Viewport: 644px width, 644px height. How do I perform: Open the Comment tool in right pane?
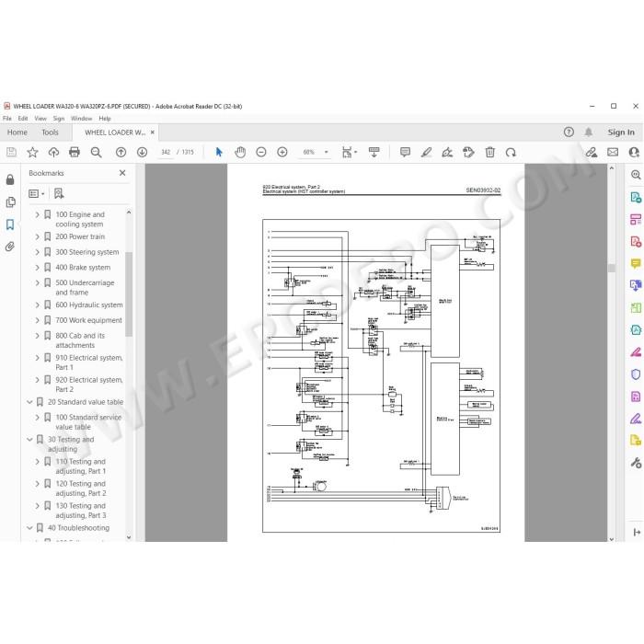coord(636,263)
